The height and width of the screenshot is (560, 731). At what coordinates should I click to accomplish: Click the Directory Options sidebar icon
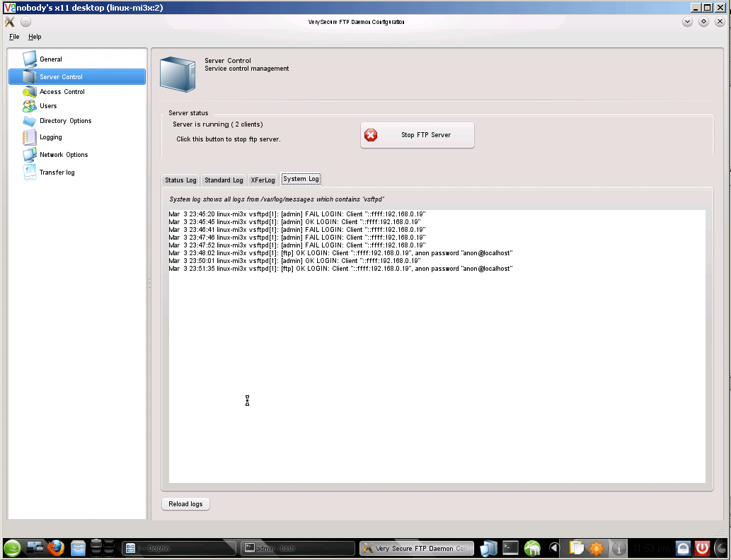point(30,121)
